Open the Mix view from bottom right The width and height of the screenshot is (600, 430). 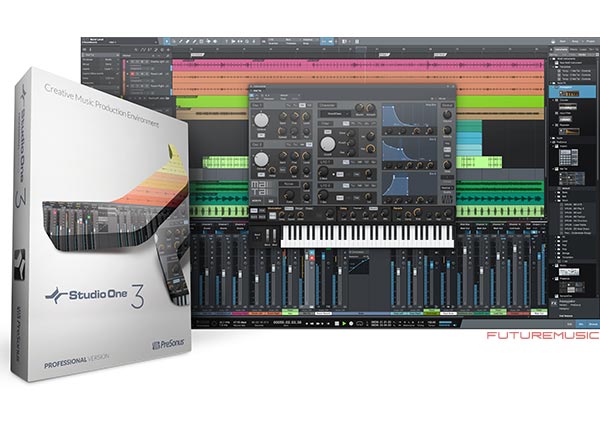pyautogui.click(x=581, y=324)
